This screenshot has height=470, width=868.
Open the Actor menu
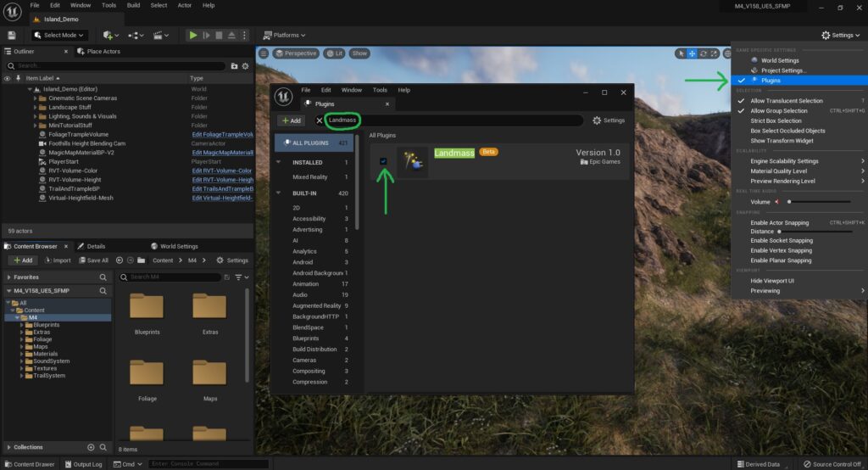click(x=184, y=6)
